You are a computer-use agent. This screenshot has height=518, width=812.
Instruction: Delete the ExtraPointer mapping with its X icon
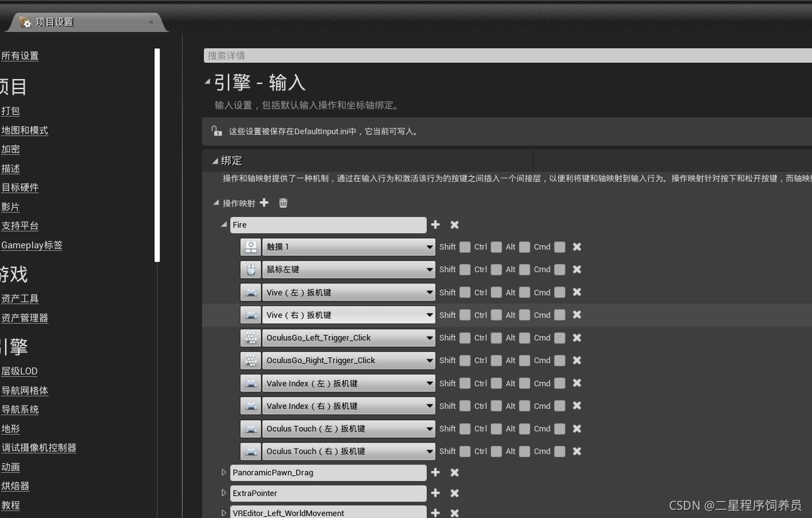[x=454, y=493]
